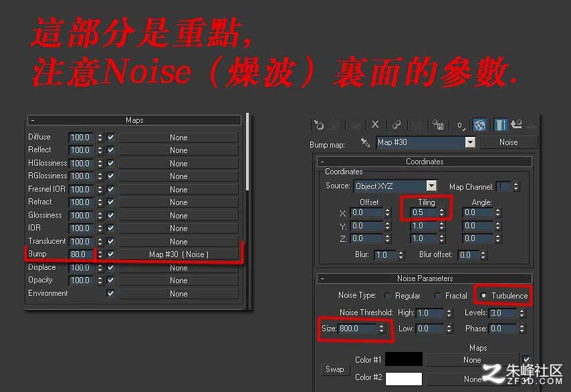571x392 pixels.
Task: Click the Go to Parent icon
Action: 517,125
